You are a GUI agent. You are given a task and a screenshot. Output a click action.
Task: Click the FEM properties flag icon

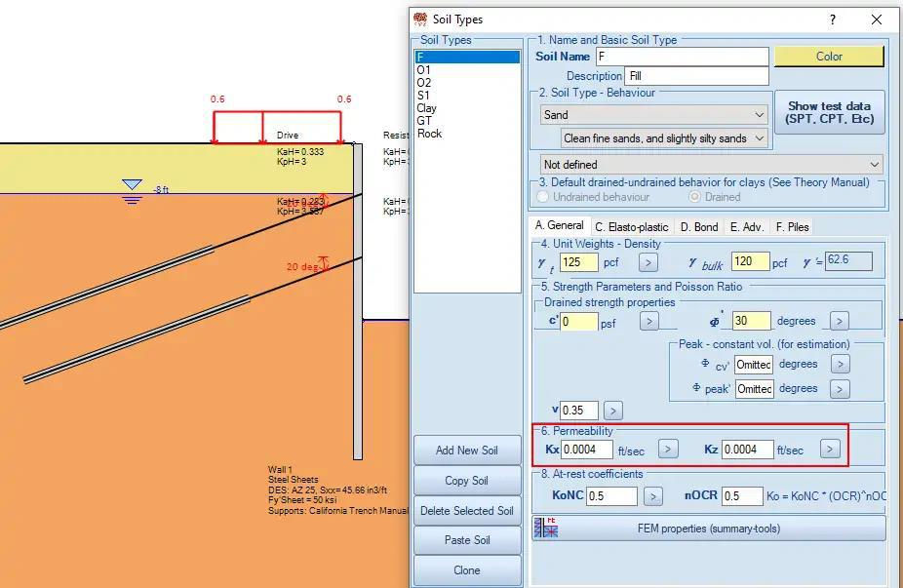pos(546,528)
